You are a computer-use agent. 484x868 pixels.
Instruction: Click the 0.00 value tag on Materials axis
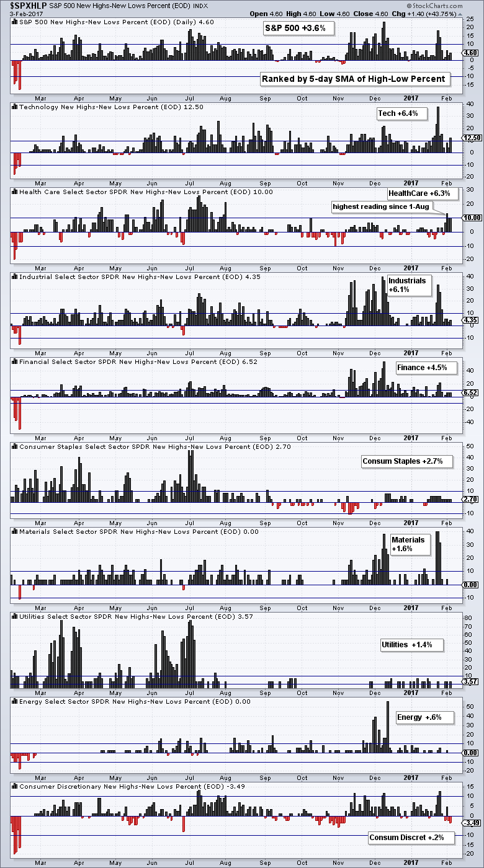coord(471,585)
